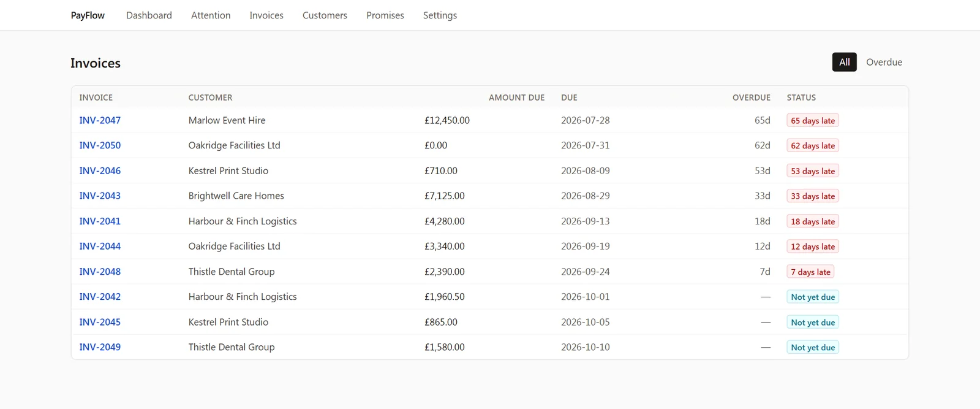Click the CUSTOMER column header
Image resolution: width=980 pixels, height=409 pixels.
210,97
